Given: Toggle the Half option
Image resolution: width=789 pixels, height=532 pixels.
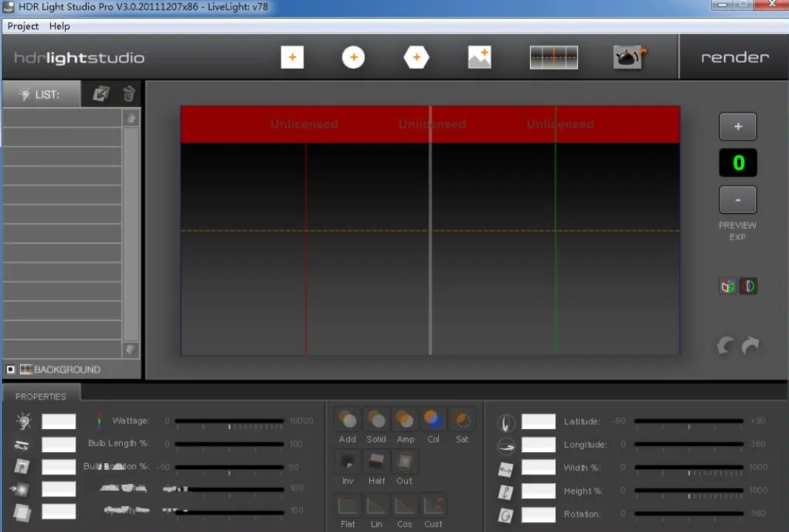Looking at the screenshot, I should (376, 462).
